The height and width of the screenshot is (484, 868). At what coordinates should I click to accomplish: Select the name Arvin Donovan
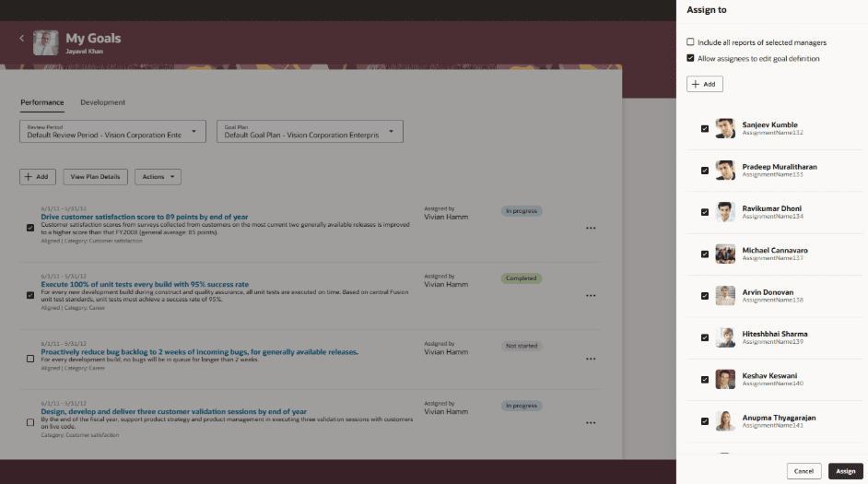click(768, 292)
